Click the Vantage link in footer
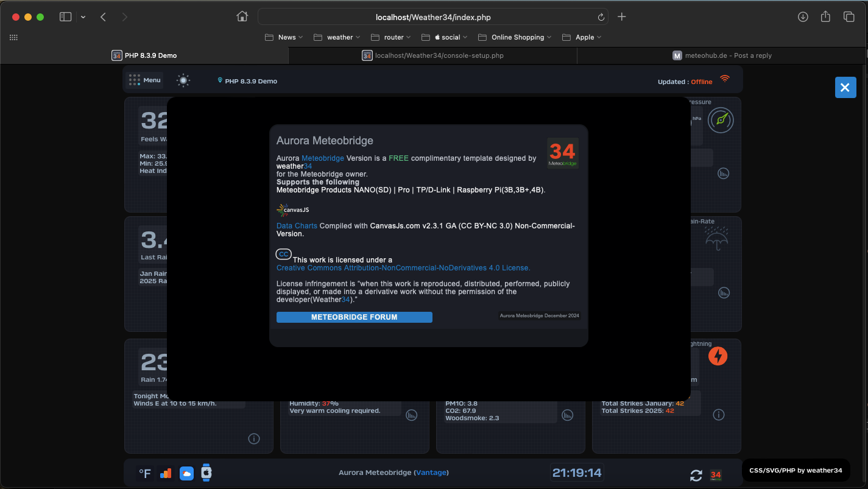The image size is (868, 489). (431, 473)
